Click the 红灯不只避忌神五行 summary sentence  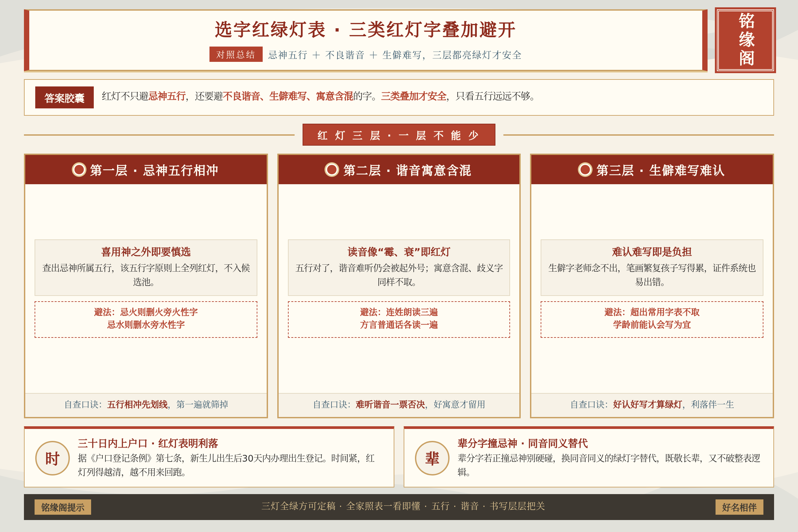tap(319, 96)
